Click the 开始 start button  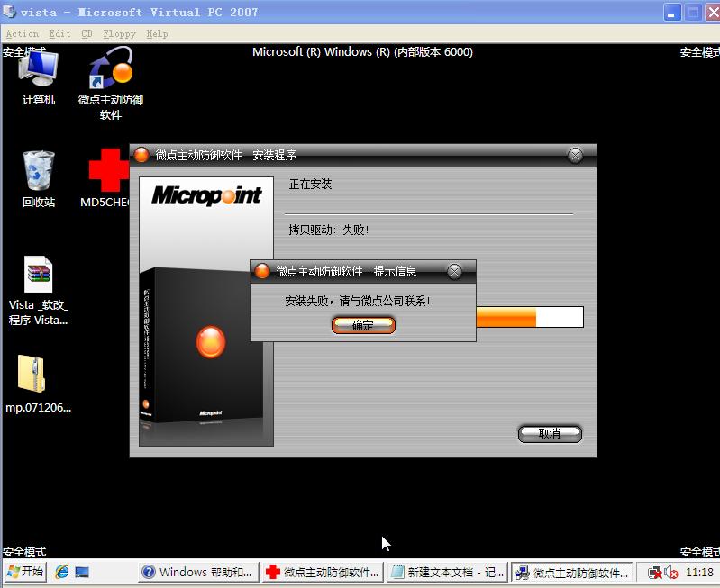(26, 572)
